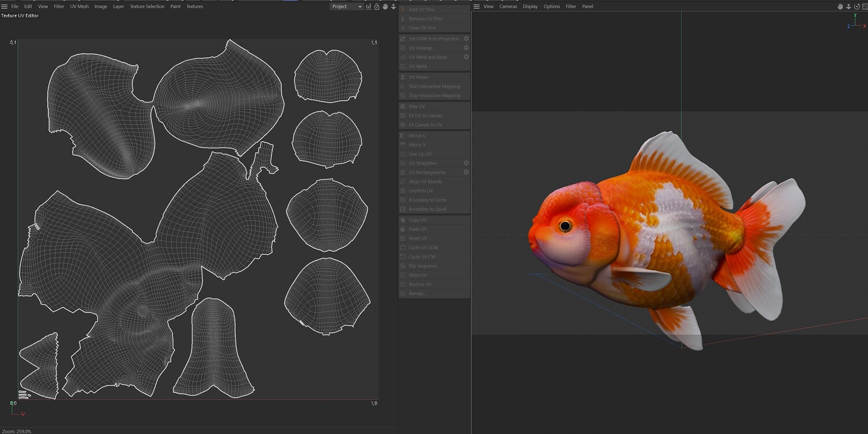Screen dimensions: 868x434
Task: Click Align UV Islands
Action: click(435, 182)
